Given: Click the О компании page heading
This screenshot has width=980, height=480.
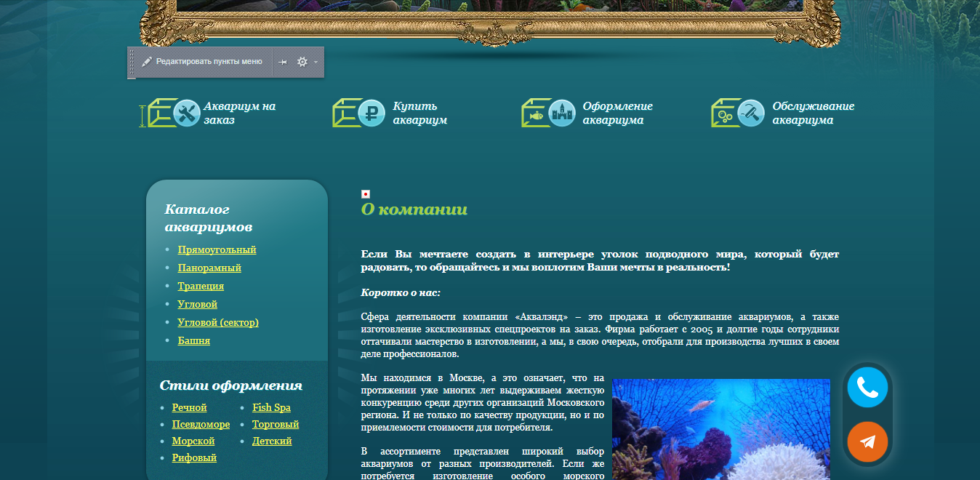Looking at the screenshot, I should point(414,209).
